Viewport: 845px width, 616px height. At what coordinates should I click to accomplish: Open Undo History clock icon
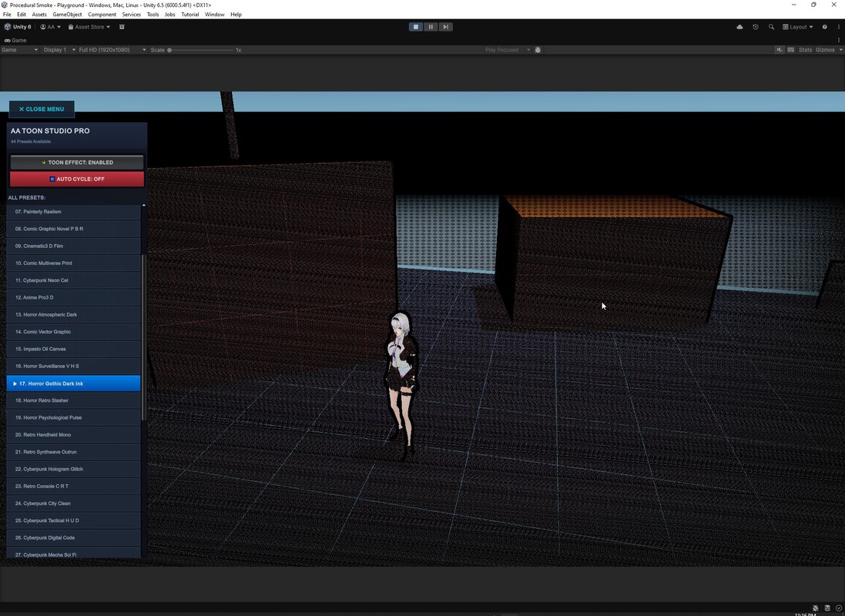coord(756,27)
